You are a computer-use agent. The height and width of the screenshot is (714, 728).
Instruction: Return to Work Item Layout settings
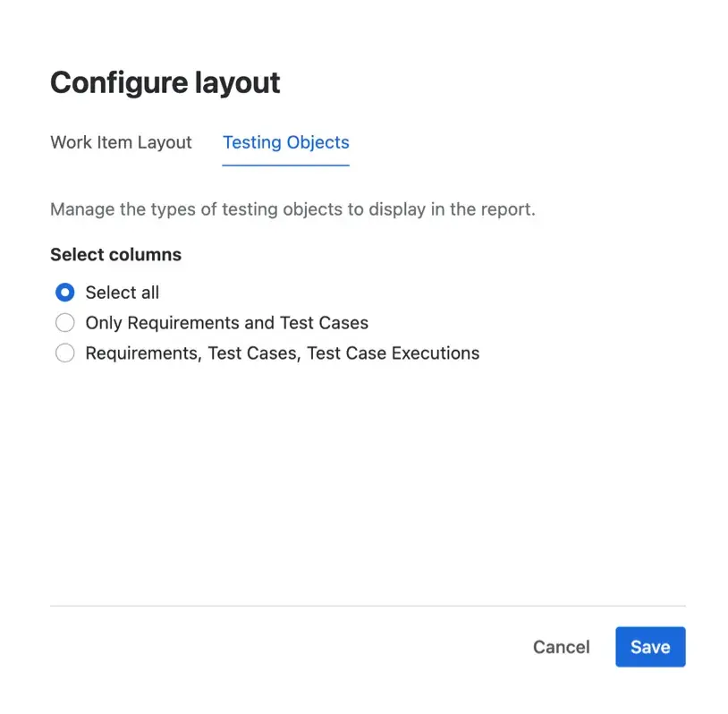[121, 142]
